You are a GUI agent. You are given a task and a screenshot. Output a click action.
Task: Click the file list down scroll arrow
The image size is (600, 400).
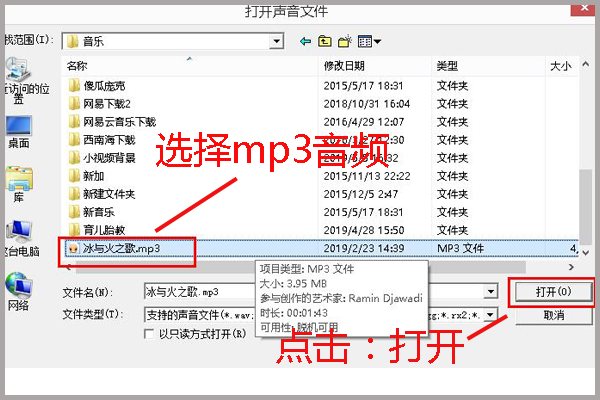[x=585, y=253]
